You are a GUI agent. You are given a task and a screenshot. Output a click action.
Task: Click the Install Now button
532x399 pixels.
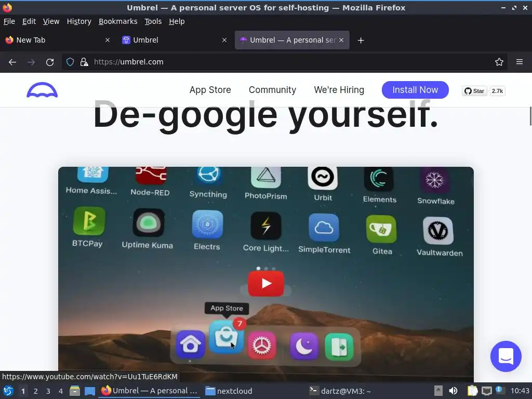415,90
